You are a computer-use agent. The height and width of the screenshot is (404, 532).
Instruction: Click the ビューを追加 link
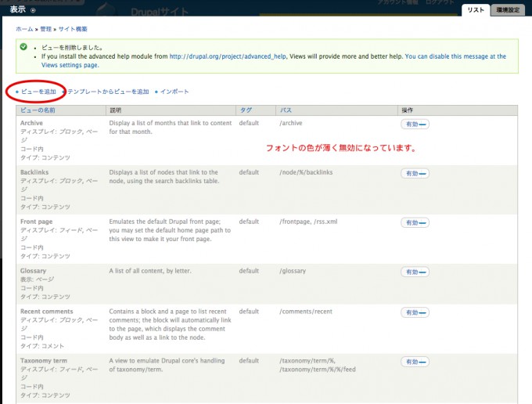(38, 92)
